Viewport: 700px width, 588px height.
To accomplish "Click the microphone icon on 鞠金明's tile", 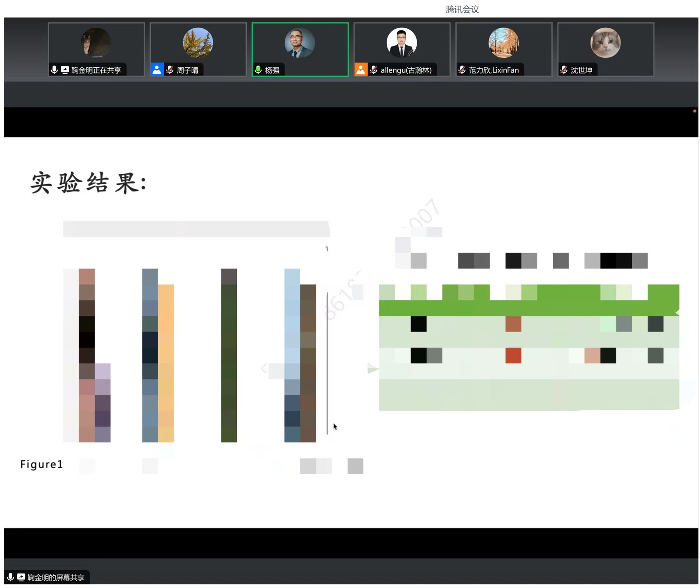I will pos(54,70).
